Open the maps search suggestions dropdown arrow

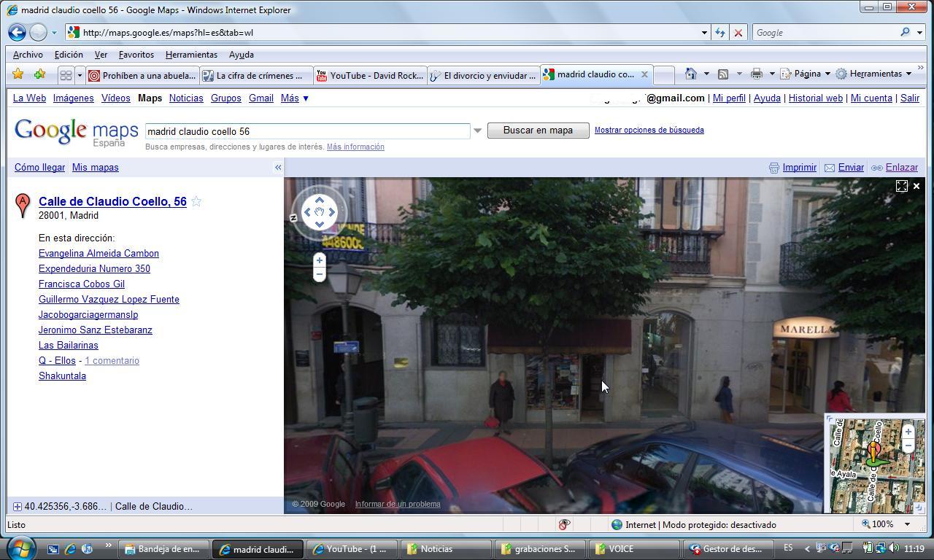tap(478, 131)
